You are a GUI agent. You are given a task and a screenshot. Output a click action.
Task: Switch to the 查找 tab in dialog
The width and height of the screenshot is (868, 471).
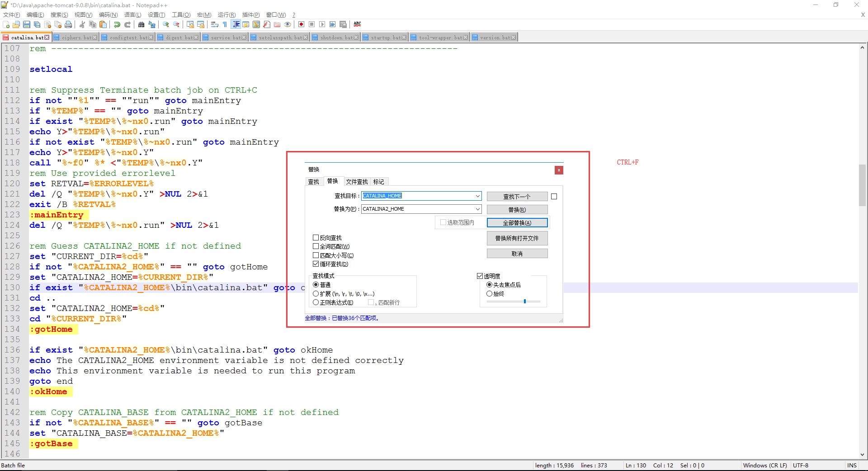pos(314,182)
